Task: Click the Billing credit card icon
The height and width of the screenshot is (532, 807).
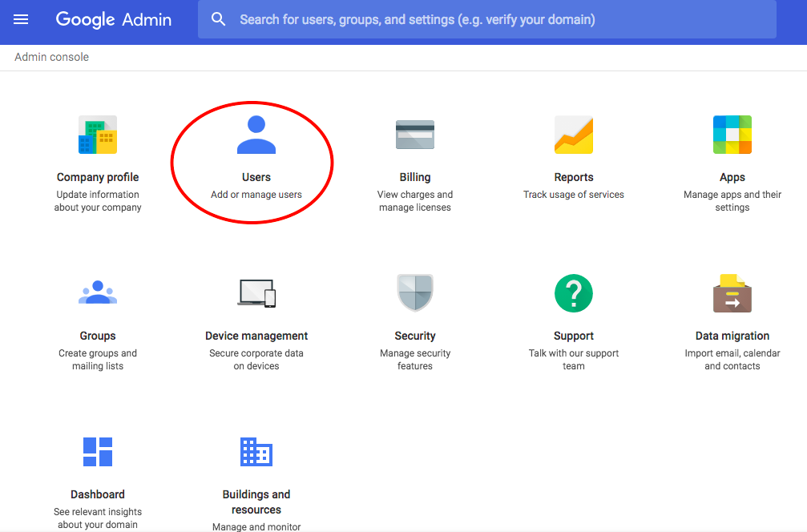Action: point(415,135)
